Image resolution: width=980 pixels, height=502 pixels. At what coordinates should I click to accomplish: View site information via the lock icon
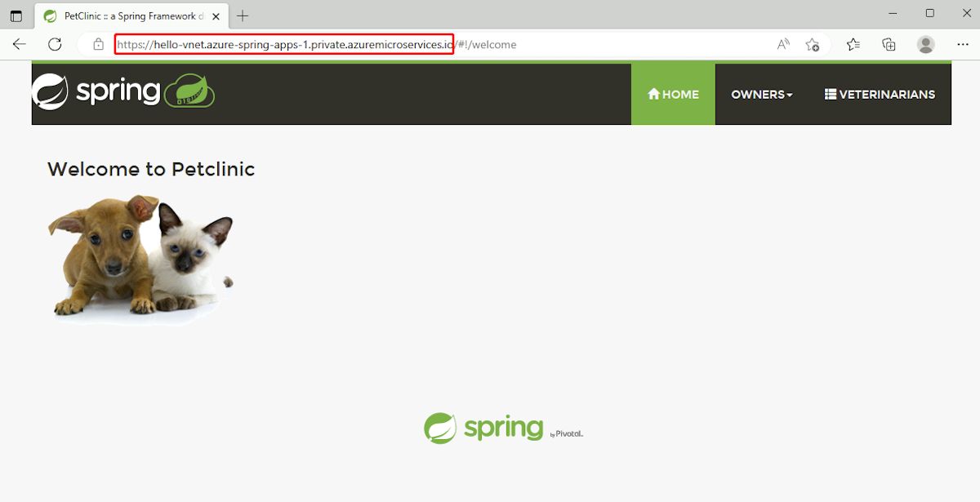pyautogui.click(x=98, y=44)
